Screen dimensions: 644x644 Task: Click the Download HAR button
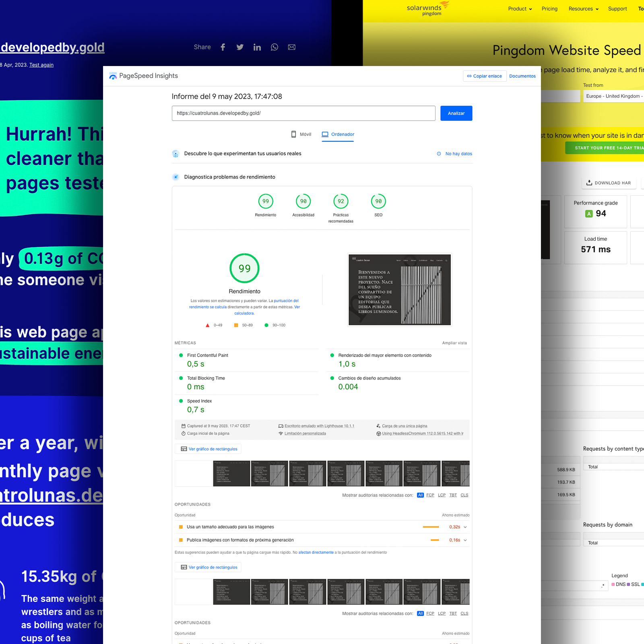pyautogui.click(x=609, y=183)
